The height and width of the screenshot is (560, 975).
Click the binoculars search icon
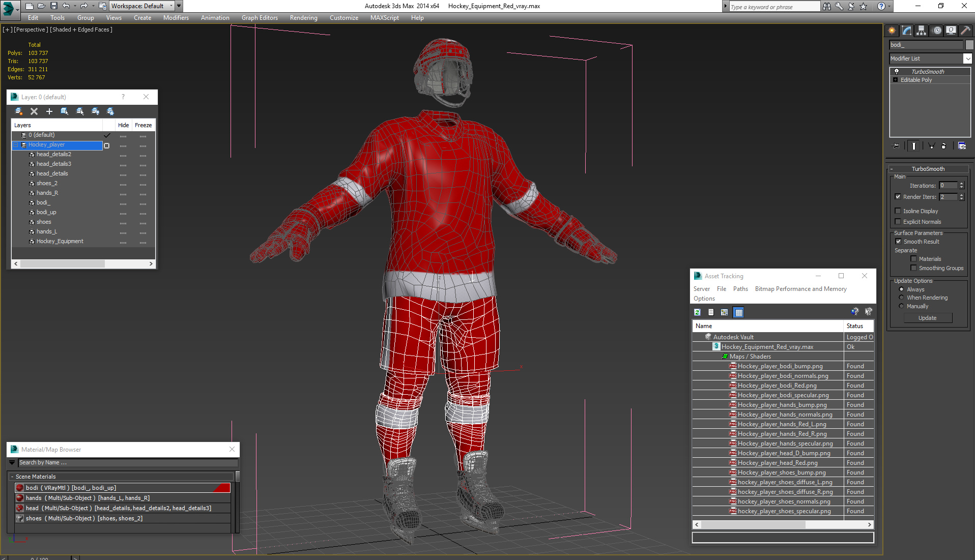827,6
